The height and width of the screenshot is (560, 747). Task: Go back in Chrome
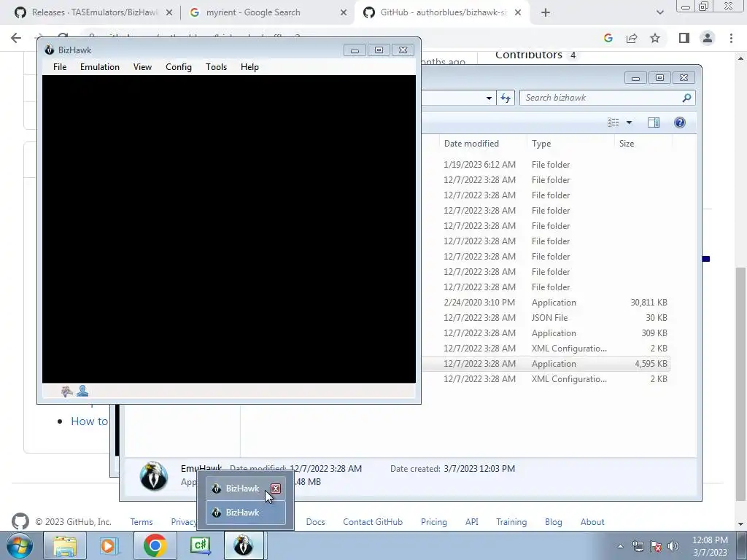point(16,38)
